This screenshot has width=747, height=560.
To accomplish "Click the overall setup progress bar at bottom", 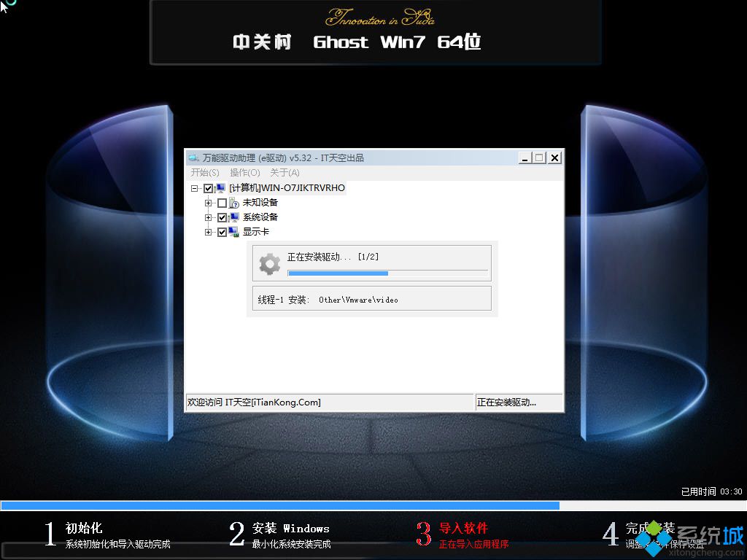I will click(373, 506).
